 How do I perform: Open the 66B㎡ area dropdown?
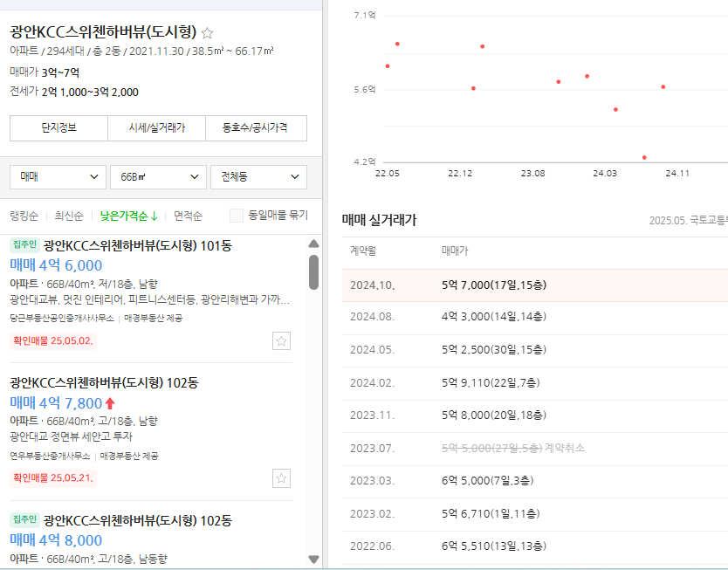click(x=158, y=177)
